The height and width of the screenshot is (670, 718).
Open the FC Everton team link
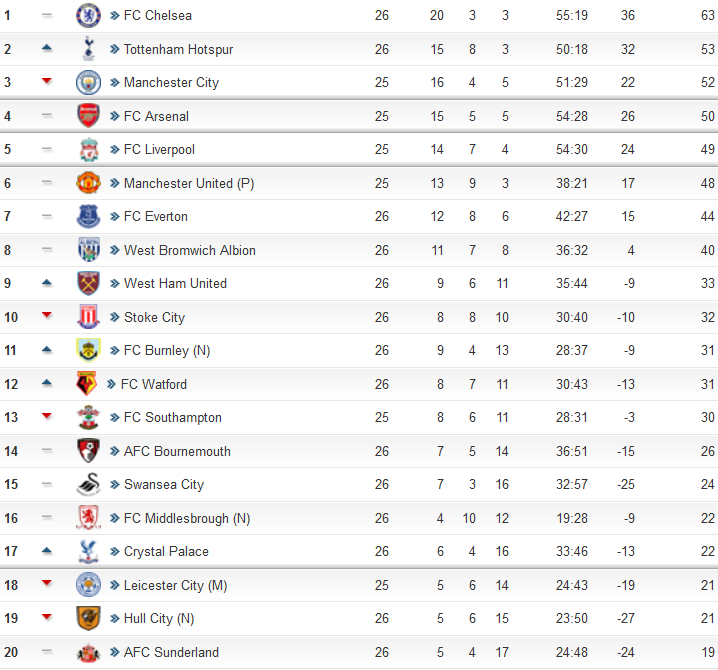pyautogui.click(x=156, y=217)
